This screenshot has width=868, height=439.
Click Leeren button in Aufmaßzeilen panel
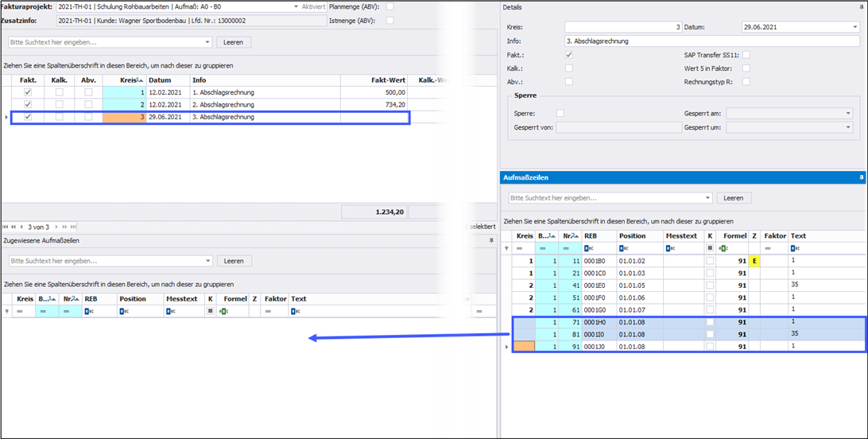coord(734,197)
